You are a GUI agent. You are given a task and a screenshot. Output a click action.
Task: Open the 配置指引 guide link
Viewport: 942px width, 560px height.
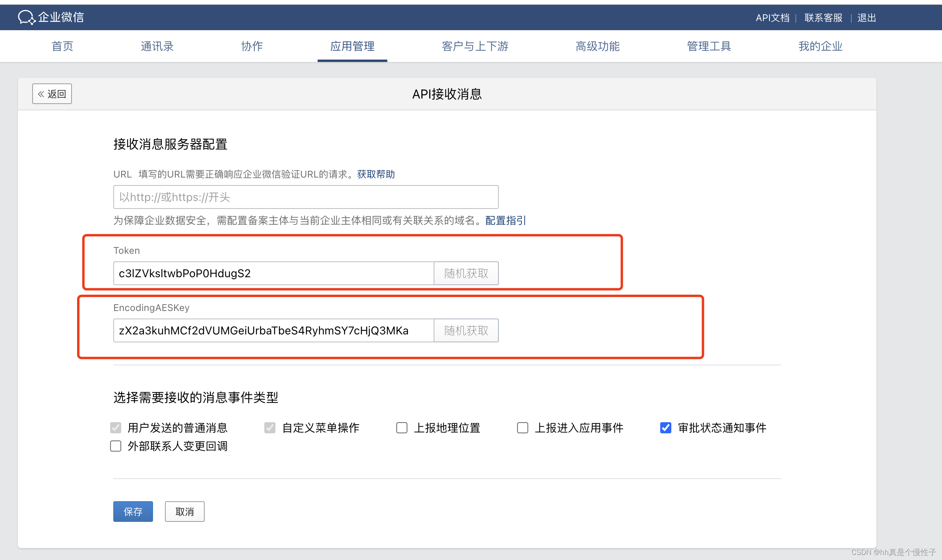click(505, 220)
